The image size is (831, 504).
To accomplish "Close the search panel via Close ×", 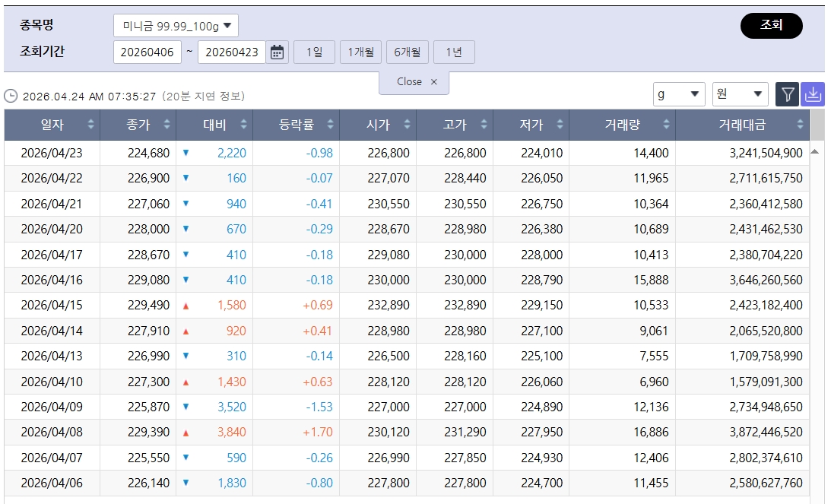I will (414, 82).
